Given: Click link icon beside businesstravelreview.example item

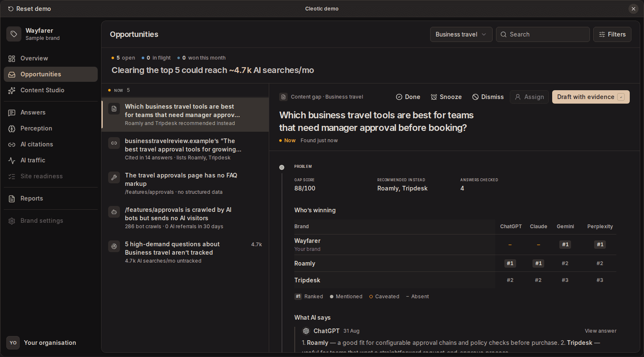Looking at the screenshot, I should tap(114, 143).
